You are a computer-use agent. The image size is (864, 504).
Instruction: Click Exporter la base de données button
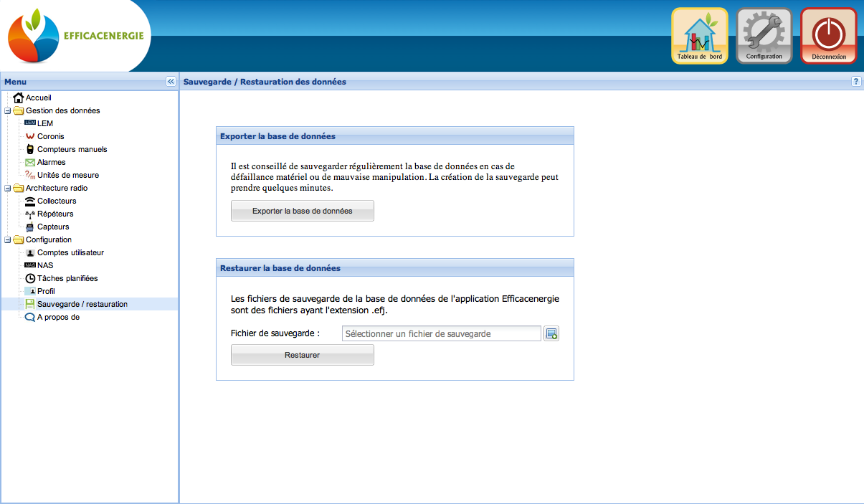click(x=303, y=211)
